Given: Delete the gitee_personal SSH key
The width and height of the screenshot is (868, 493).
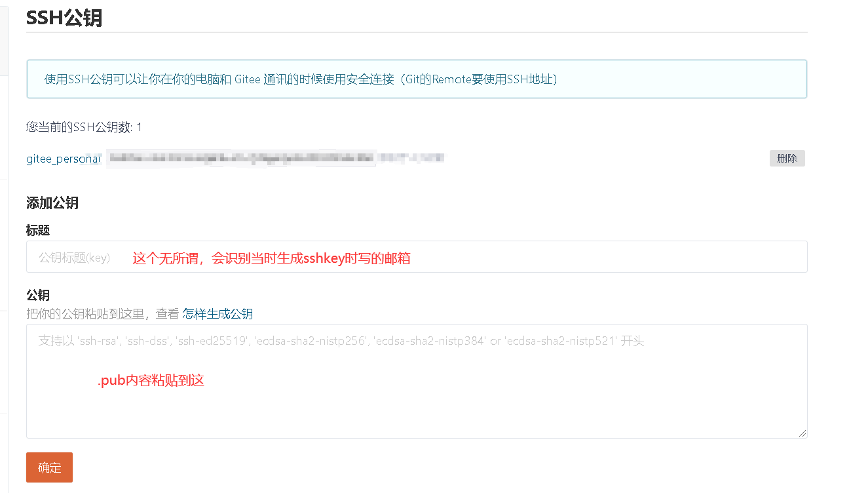Looking at the screenshot, I should point(787,158).
